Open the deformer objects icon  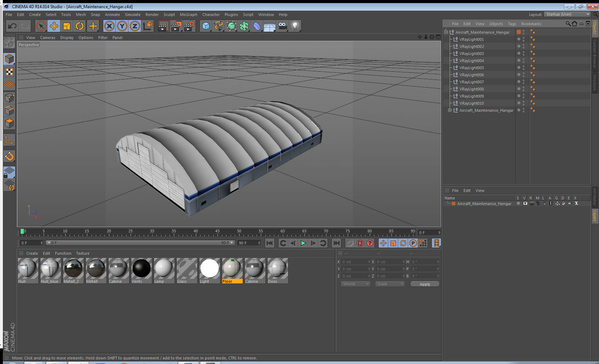[x=257, y=26]
